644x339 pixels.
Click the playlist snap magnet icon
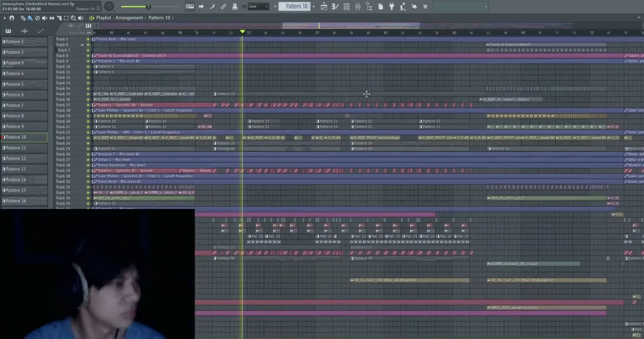tap(12, 18)
